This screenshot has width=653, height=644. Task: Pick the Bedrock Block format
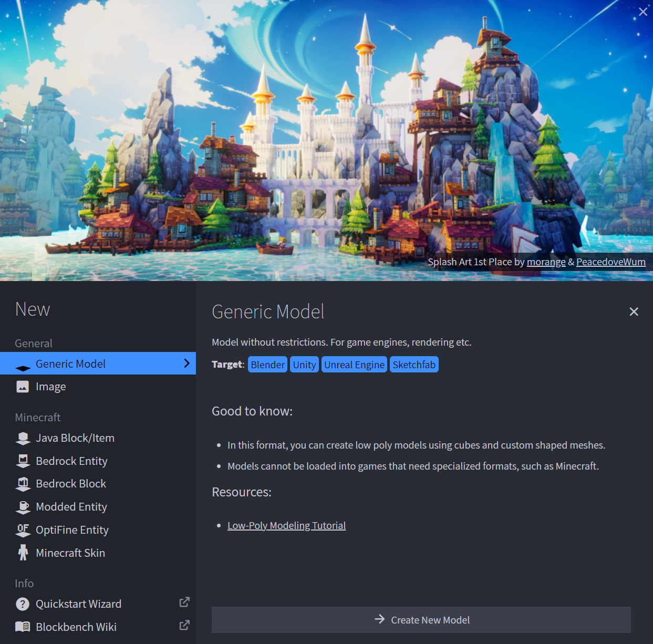coord(98,484)
